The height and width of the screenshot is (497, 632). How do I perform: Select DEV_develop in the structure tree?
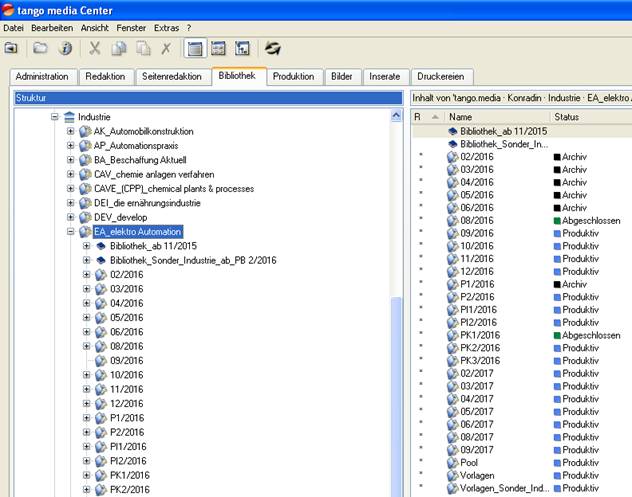(x=120, y=217)
